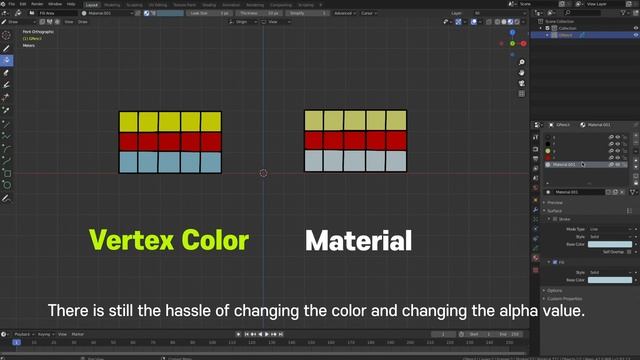Select the Box tool
The width and height of the screenshot is (640, 360).
pos(7,173)
